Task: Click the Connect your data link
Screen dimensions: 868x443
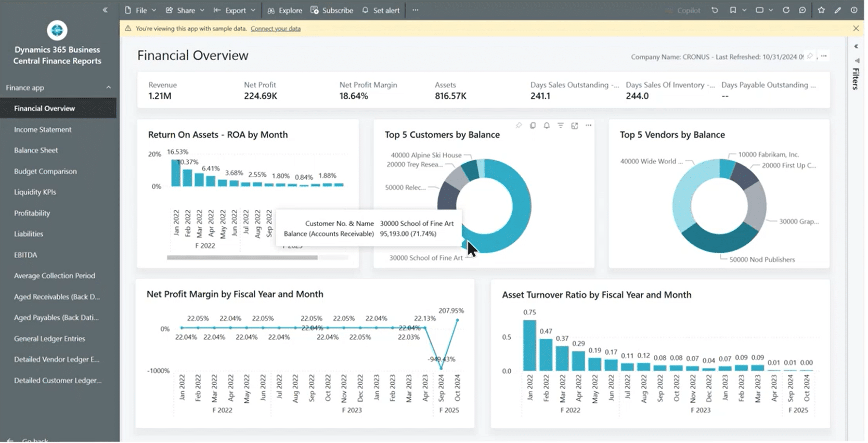Action: 276,29
